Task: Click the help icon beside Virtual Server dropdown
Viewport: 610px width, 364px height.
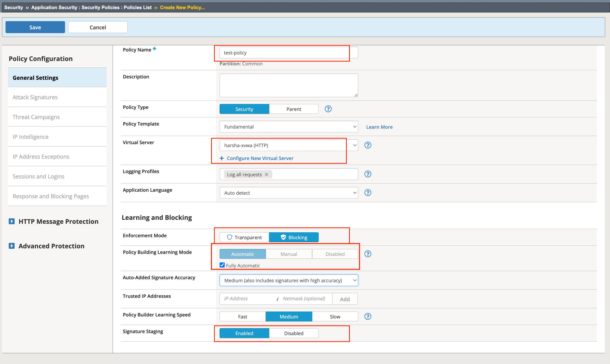Action: coord(368,145)
